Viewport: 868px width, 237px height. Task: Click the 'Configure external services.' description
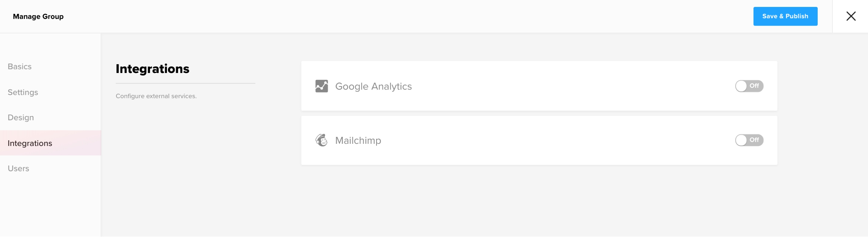[156, 96]
